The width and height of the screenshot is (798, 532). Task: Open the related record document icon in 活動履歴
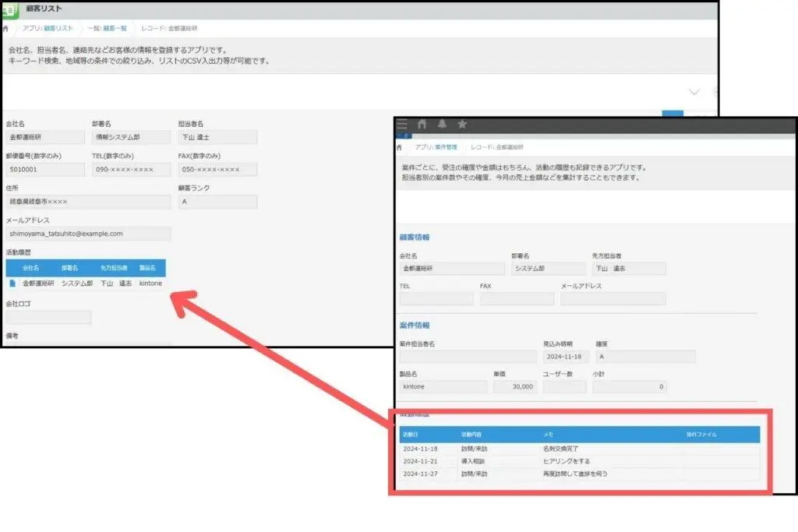pyautogui.click(x=12, y=284)
